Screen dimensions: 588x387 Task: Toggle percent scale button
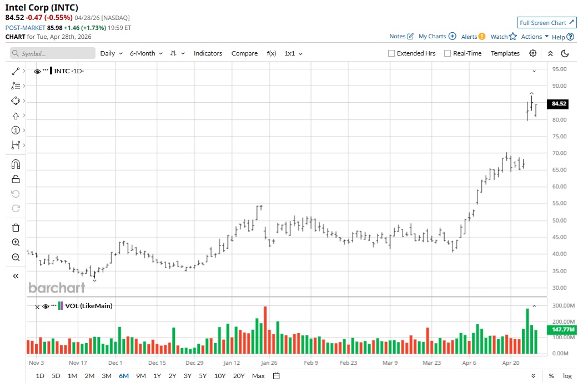(551, 376)
